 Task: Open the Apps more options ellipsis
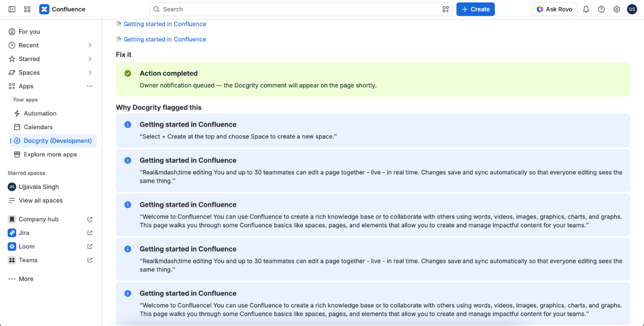90,86
